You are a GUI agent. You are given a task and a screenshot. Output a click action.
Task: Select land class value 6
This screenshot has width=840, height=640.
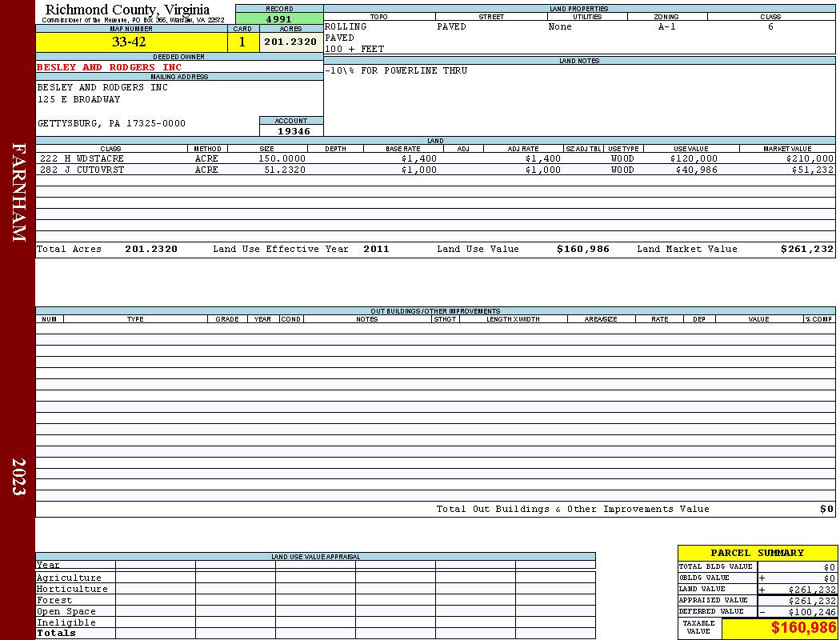770,26
